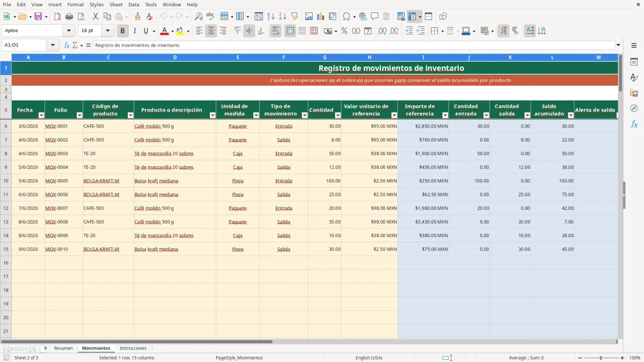Viewport: 644px width, 362px height.
Task: Open the Format menu
Action: pyautogui.click(x=75, y=4)
